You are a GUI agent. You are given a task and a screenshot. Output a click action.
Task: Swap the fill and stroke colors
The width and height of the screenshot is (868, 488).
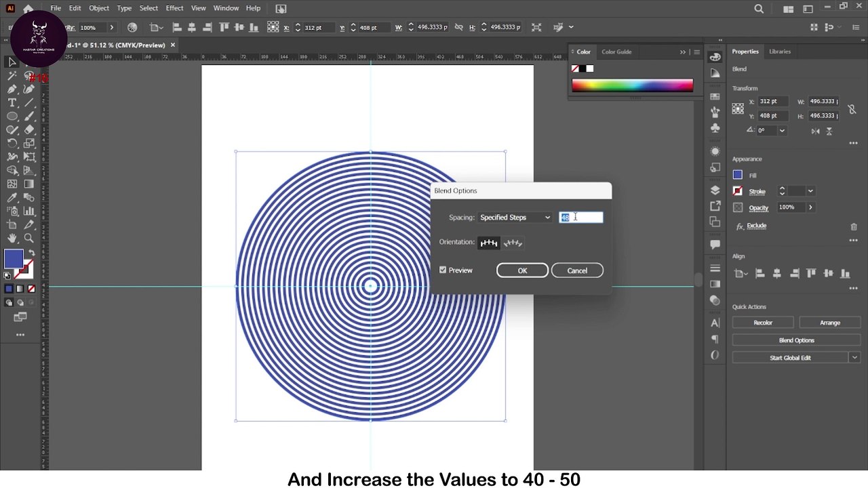click(x=31, y=252)
